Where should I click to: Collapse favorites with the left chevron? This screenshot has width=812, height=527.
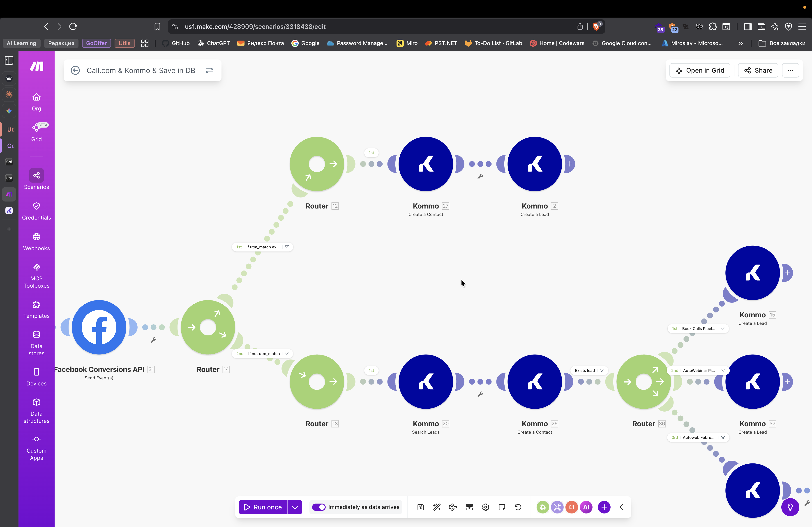pos(622,507)
